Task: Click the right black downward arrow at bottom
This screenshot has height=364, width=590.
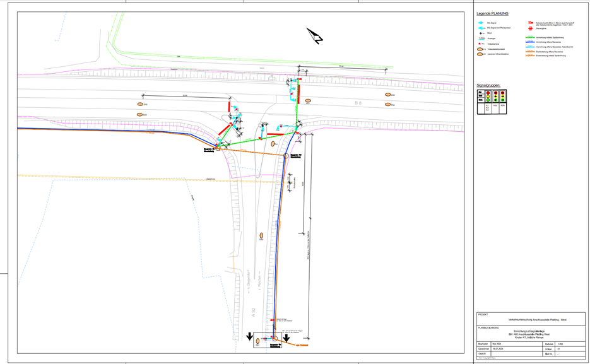Action: [286, 338]
